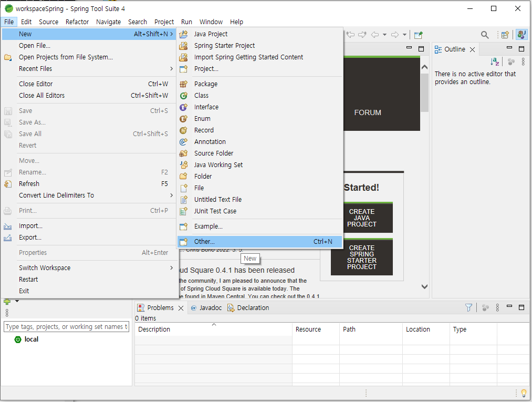Click Description column sort indicator
This screenshot has width=532, height=402.
point(214,325)
